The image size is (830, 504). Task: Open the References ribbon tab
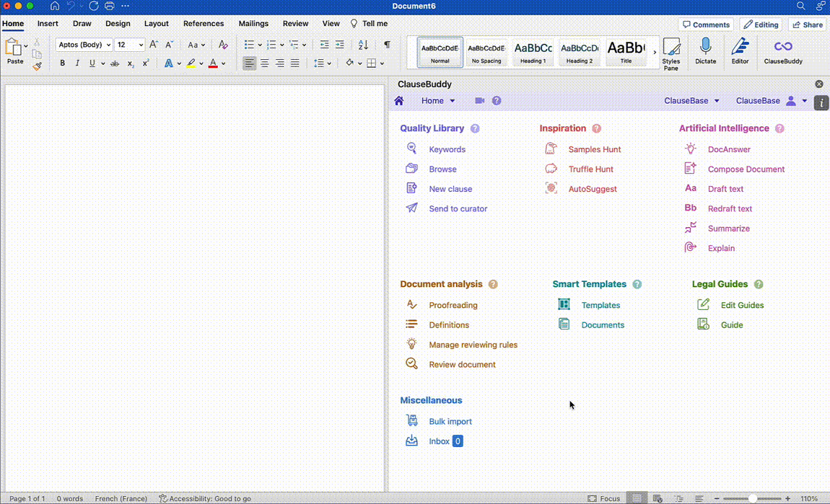point(204,23)
